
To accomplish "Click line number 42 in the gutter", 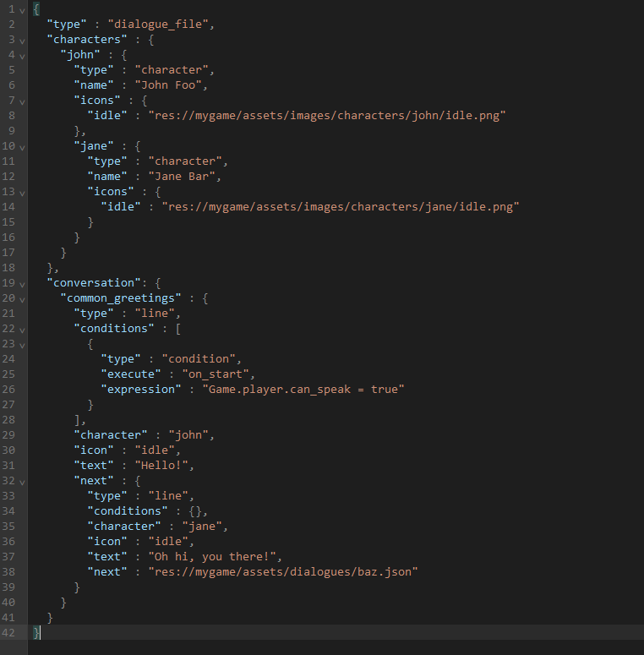I will click(8, 632).
